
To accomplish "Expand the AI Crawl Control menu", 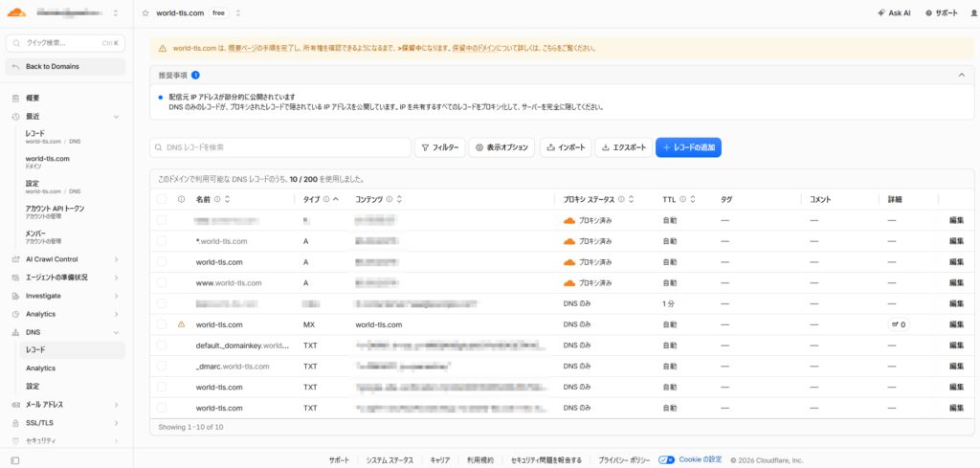I will point(66,259).
